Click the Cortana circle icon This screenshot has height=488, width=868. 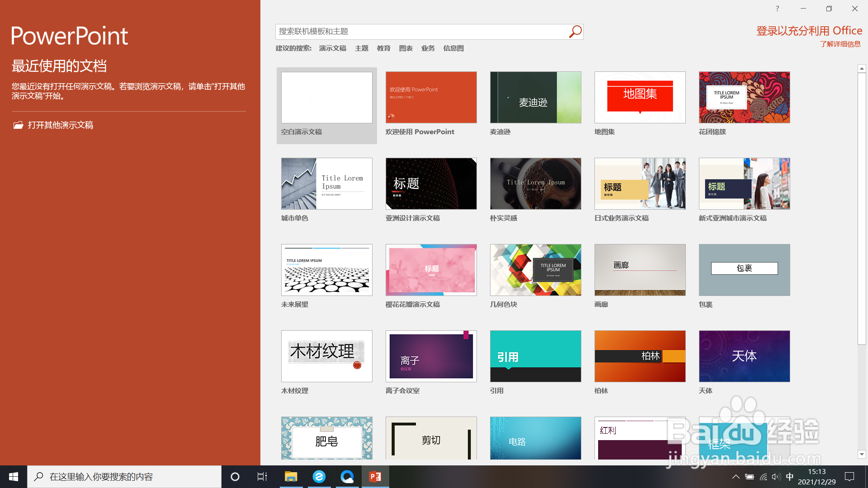coord(235,477)
